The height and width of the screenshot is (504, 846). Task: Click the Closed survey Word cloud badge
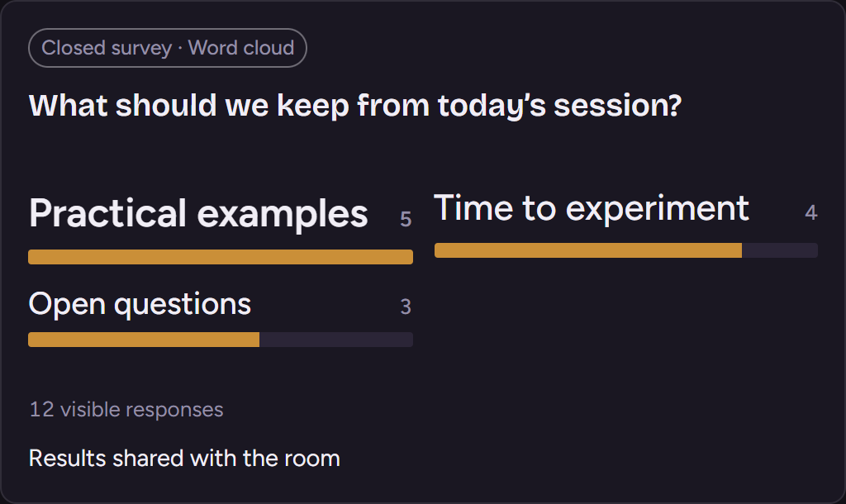[167, 48]
